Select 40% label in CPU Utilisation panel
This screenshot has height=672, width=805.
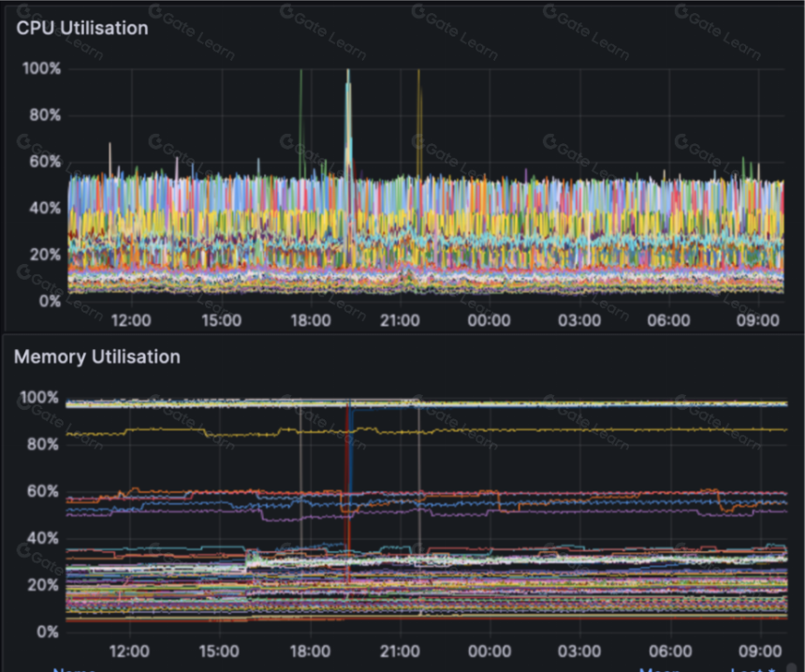click(45, 208)
